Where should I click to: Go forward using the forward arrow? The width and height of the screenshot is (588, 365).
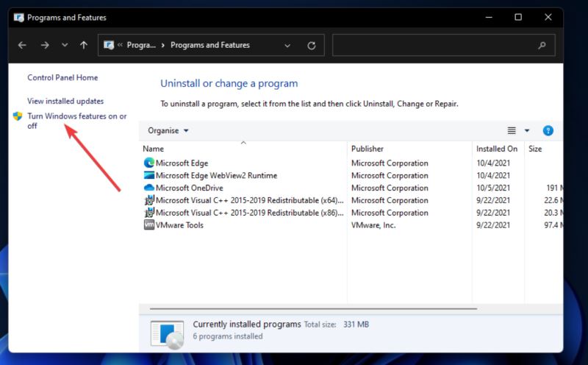tap(45, 46)
